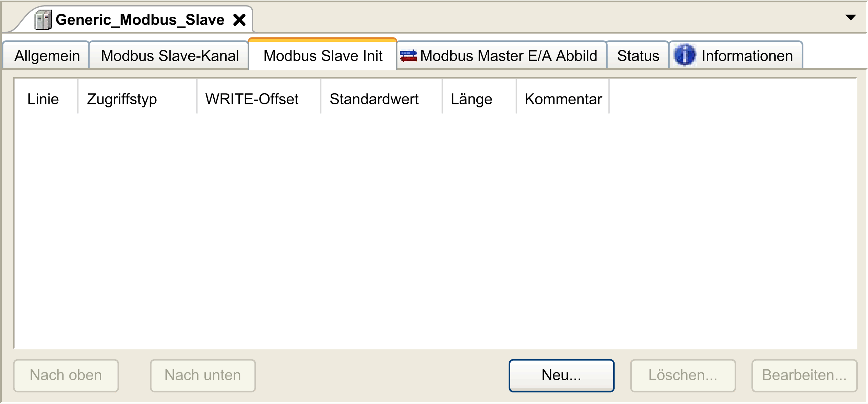Viewport: 868px width, 404px height.
Task: Click the Modbus Master E/A Abbild tab icon
Action: (x=408, y=56)
